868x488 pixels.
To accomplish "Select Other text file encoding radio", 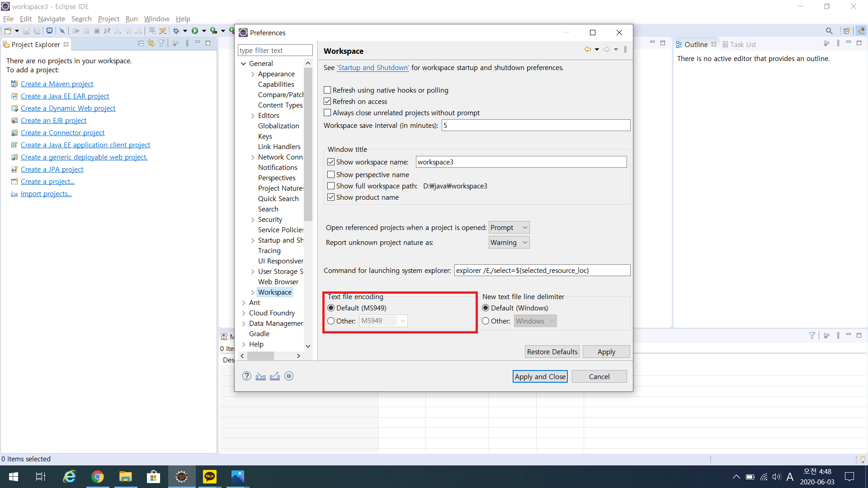I will coord(331,321).
